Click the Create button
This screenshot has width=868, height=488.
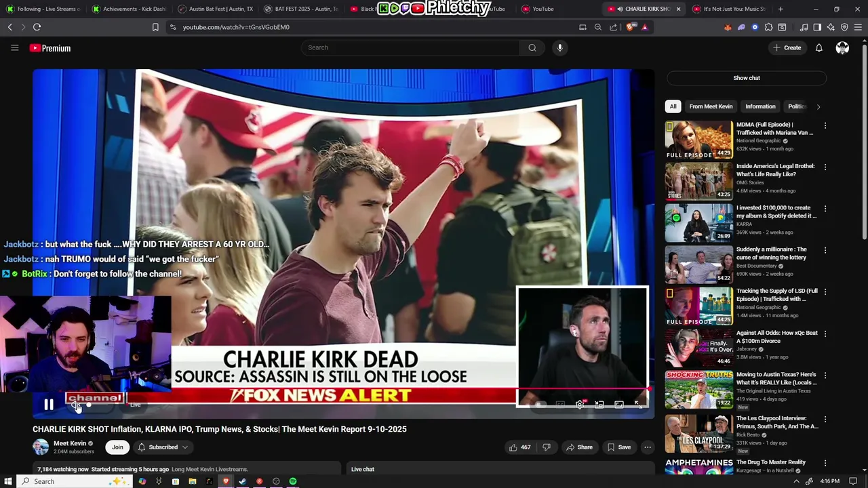pyautogui.click(x=787, y=47)
